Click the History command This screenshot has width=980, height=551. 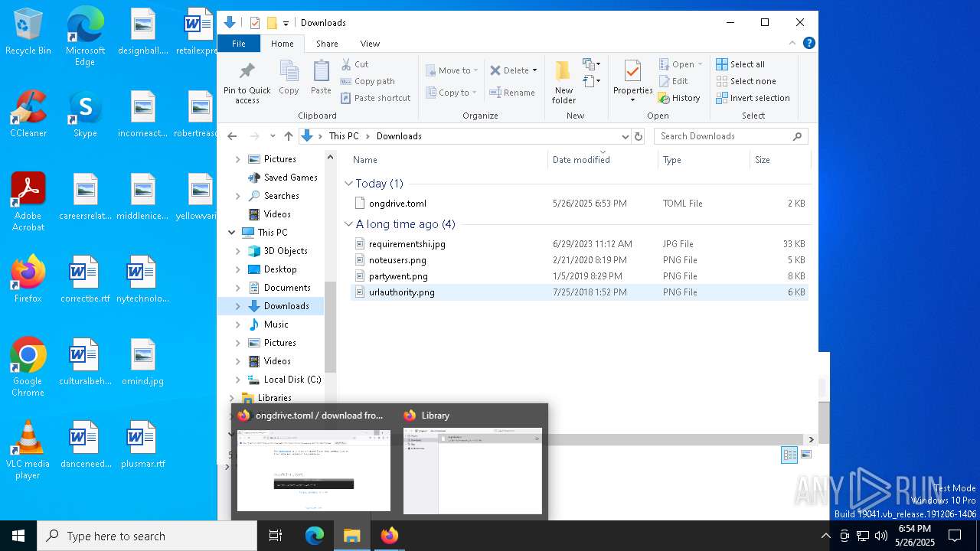679,98
